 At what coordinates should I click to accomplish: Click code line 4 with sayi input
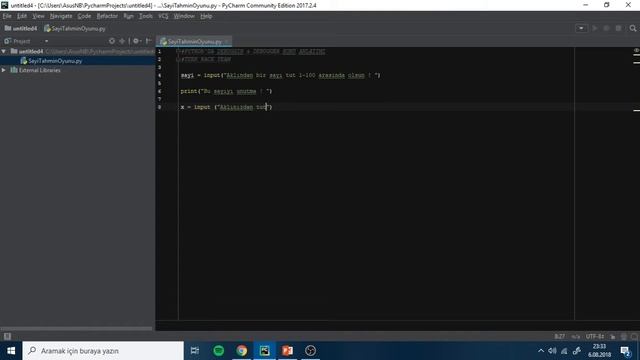[280, 76]
